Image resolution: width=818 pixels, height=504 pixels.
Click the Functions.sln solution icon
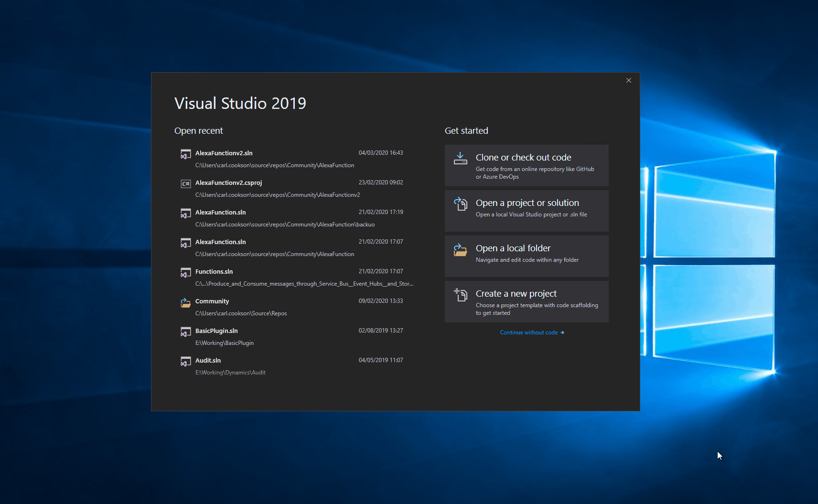[185, 273]
